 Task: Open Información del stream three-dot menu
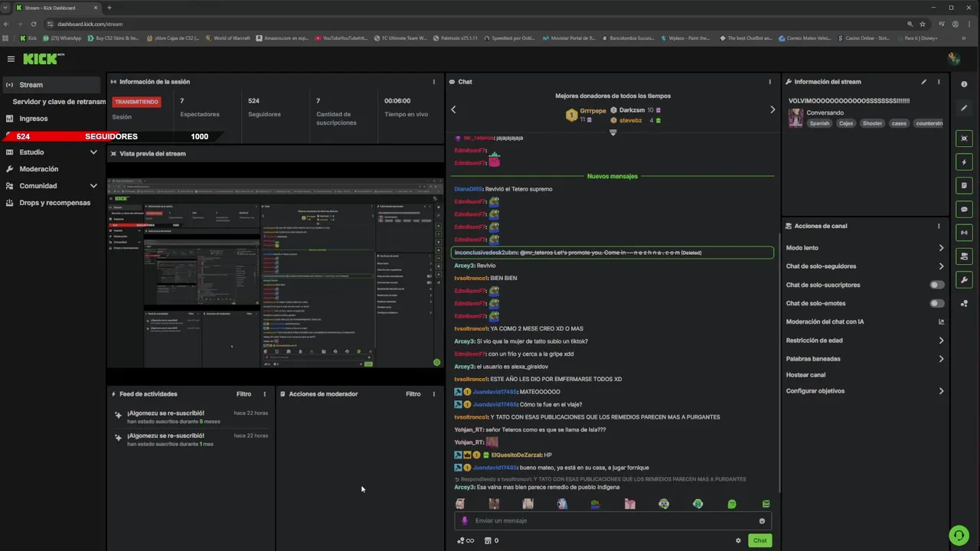(x=939, y=82)
